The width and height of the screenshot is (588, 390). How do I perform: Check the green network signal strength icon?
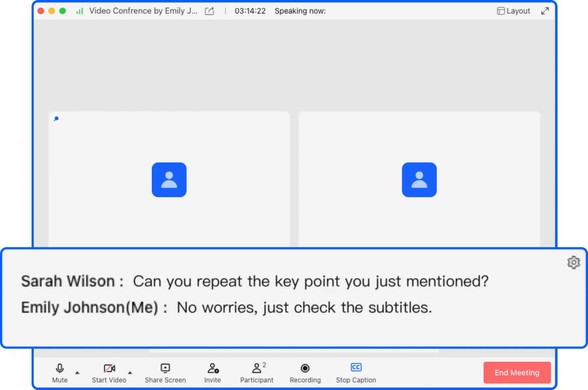click(79, 11)
